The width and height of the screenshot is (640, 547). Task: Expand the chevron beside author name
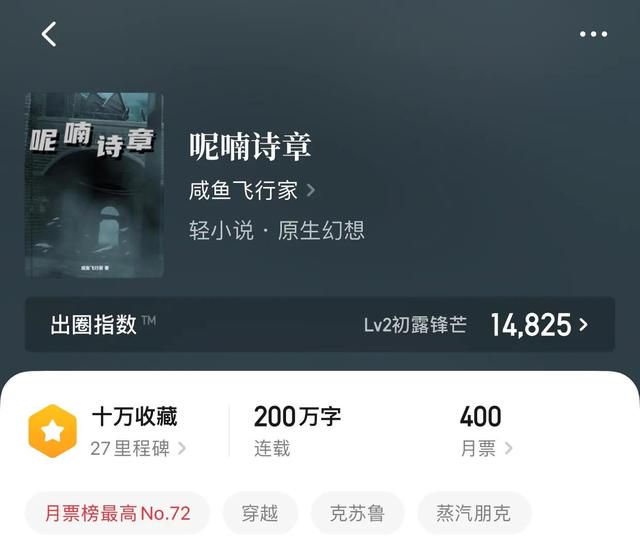[x=311, y=190]
